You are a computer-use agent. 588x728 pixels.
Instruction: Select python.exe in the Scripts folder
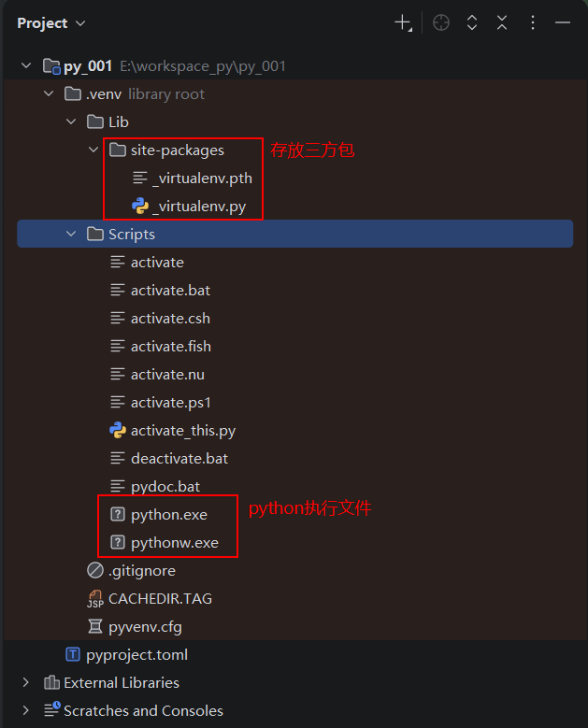159,514
